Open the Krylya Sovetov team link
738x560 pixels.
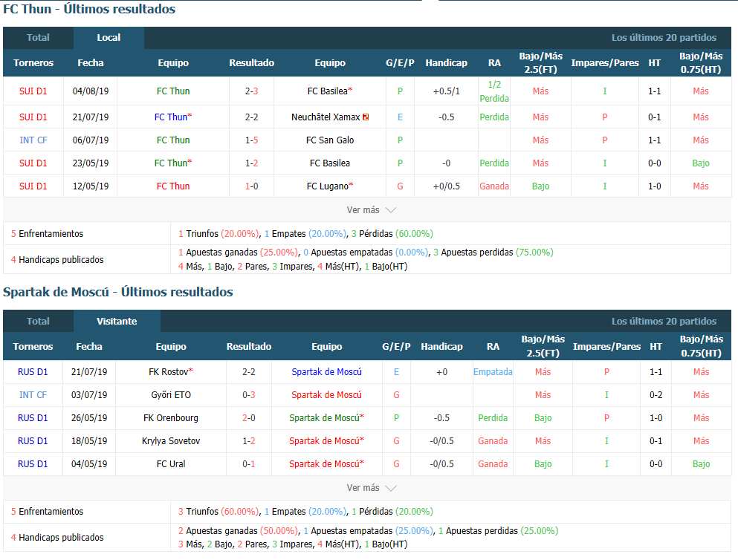(x=171, y=441)
